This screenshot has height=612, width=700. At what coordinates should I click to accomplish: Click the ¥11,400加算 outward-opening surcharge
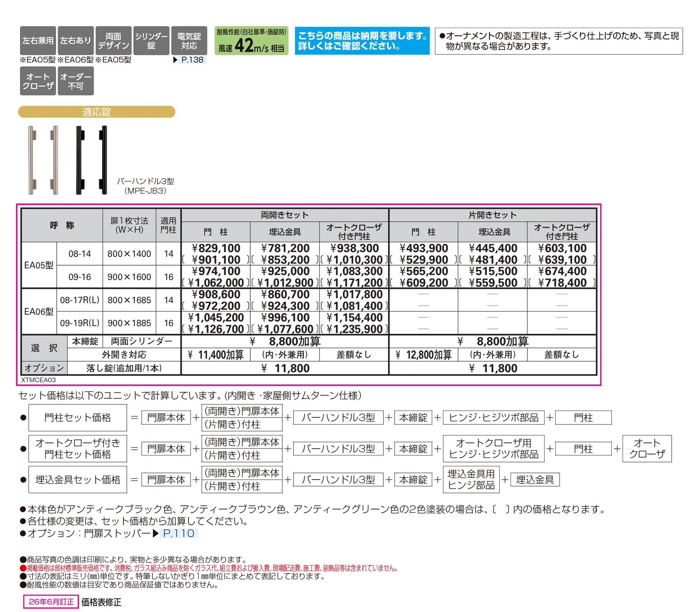216,355
